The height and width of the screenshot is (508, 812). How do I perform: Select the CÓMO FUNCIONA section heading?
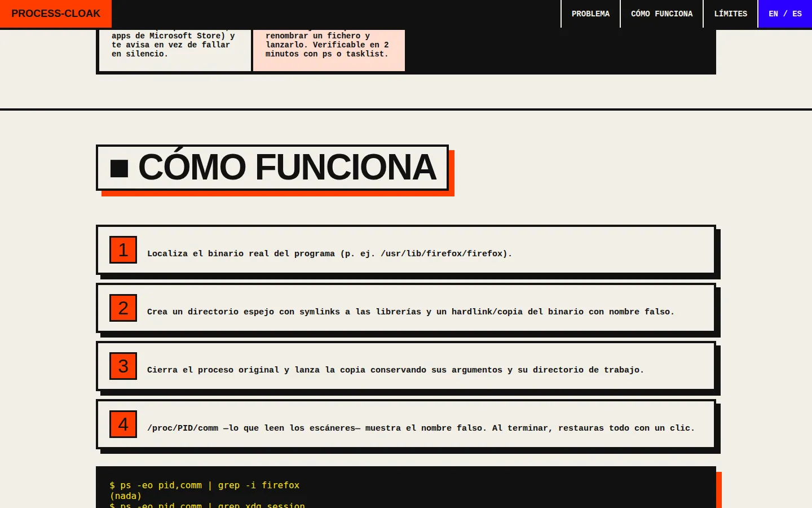point(272,168)
